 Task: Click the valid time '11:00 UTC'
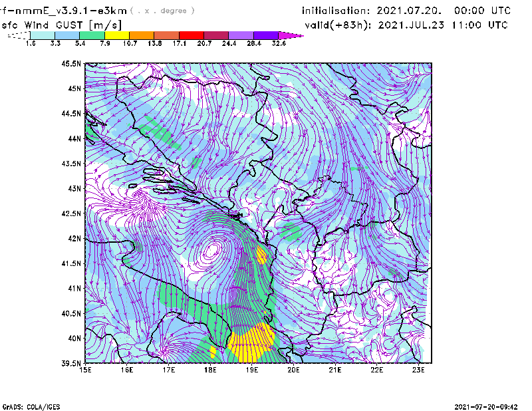coord(479,25)
